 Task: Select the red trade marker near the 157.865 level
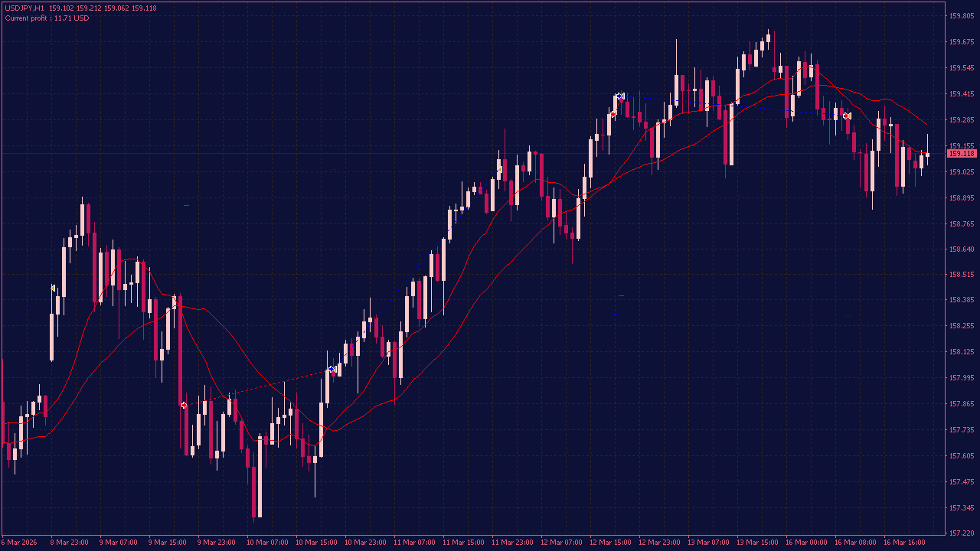coord(184,405)
